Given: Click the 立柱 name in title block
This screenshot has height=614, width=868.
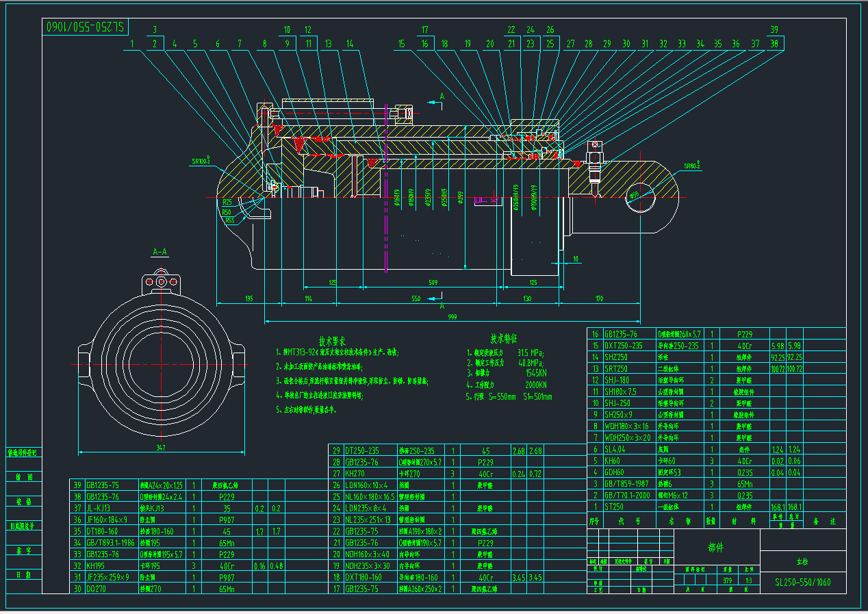Looking at the screenshot, I should (802, 561).
